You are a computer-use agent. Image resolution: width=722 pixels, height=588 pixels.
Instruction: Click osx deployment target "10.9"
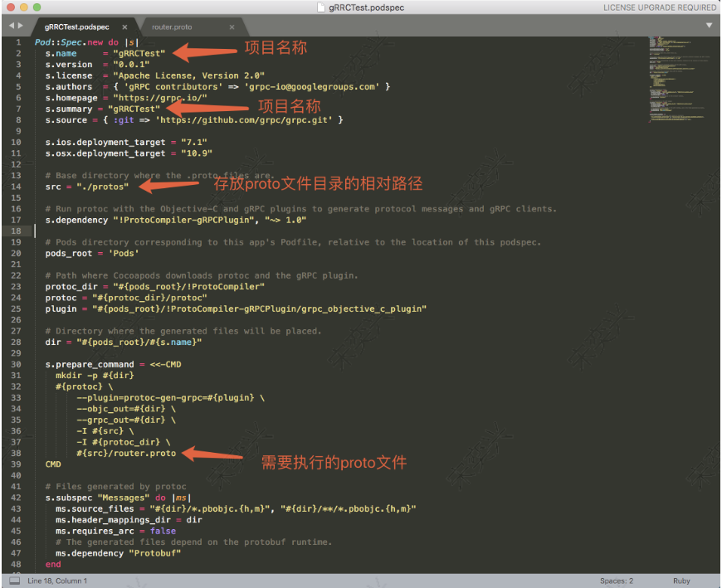click(x=197, y=153)
